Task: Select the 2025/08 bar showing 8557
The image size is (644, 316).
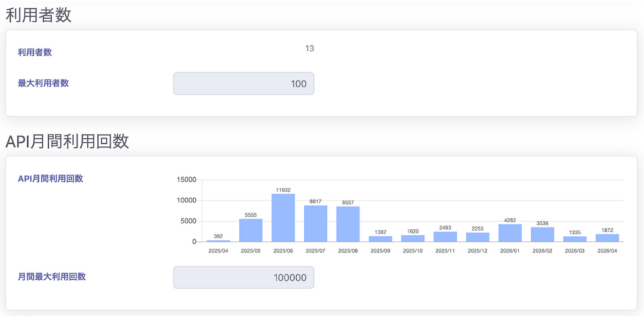Action: click(348, 224)
